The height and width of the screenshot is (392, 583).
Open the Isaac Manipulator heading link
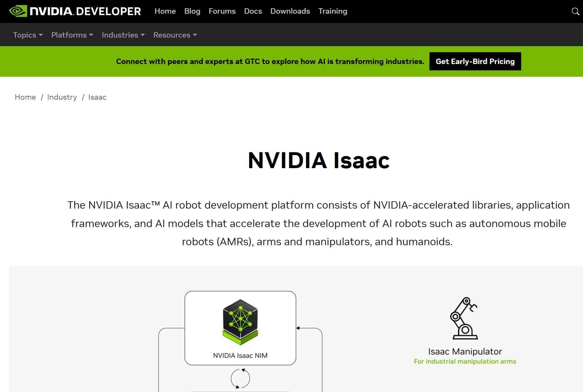[465, 352]
